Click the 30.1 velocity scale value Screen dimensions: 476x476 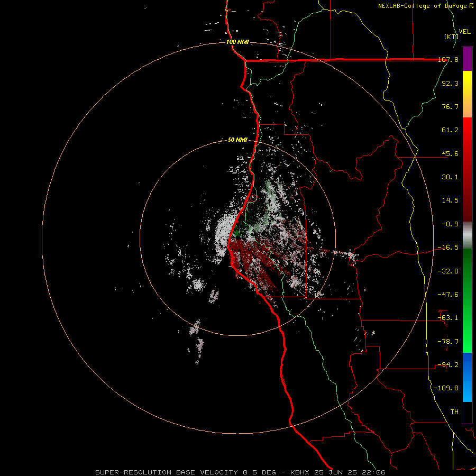point(450,177)
